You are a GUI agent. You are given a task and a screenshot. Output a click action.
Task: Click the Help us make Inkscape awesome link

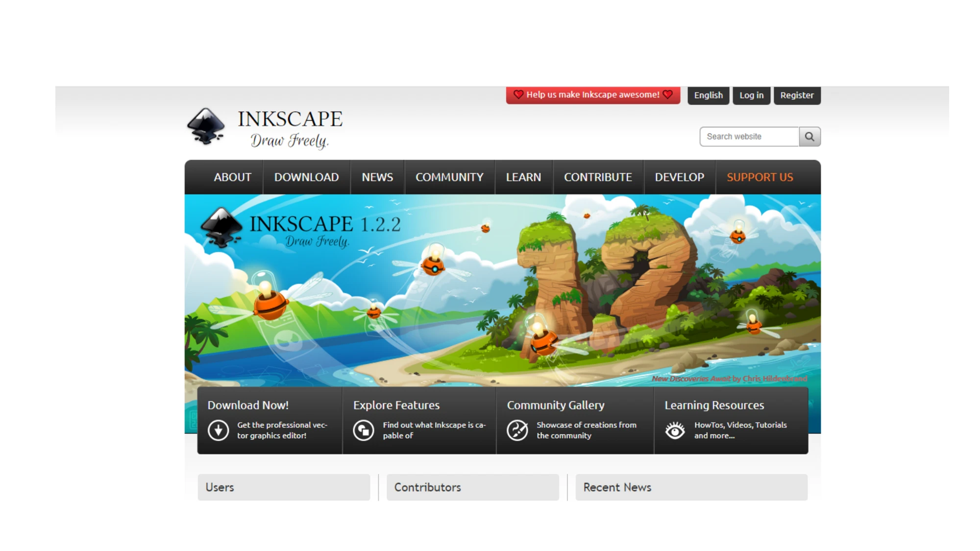click(593, 95)
